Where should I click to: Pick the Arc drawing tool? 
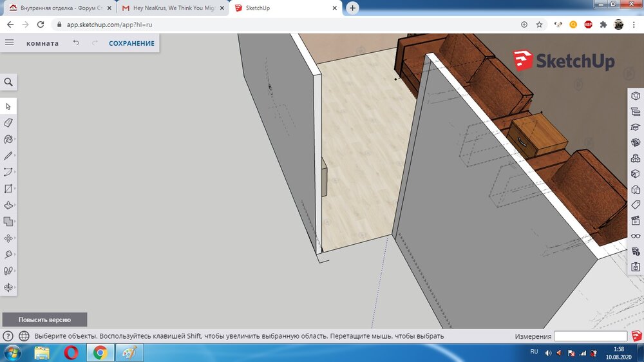(x=8, y=172)
